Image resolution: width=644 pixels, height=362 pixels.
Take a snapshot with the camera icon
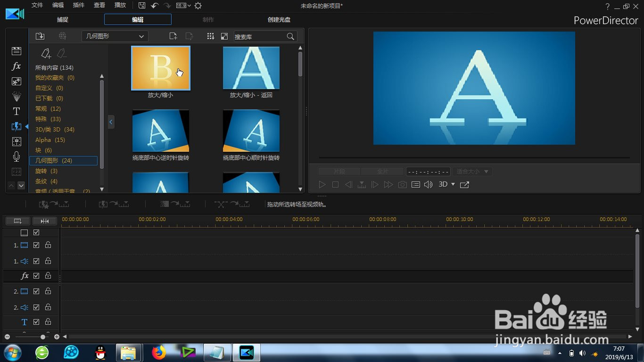click(402, 185)
